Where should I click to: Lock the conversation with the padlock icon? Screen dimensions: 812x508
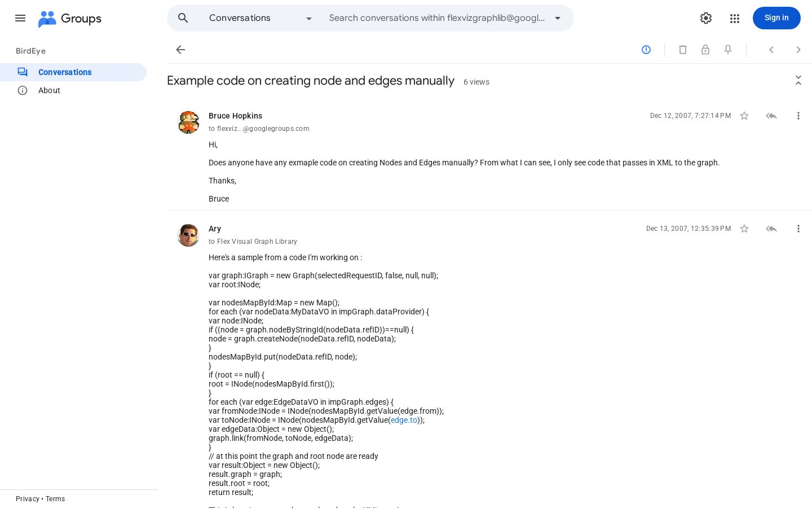[705, 50]
